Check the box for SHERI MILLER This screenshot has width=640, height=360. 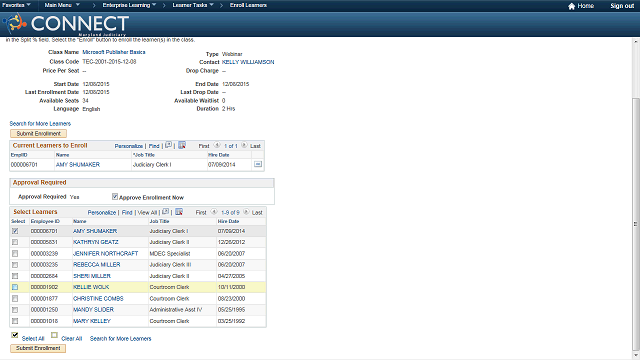[x=15, y=276]
